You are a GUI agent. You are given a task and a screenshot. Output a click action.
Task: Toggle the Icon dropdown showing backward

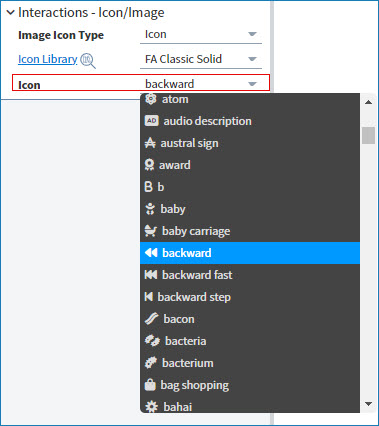(201, 84)
